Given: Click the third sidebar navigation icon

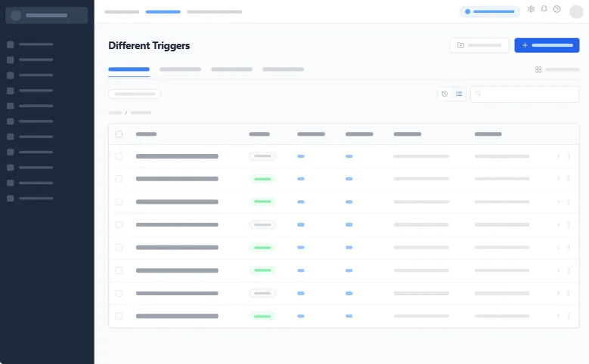Looking at the screenshot, I should click(x=11, y=75).
